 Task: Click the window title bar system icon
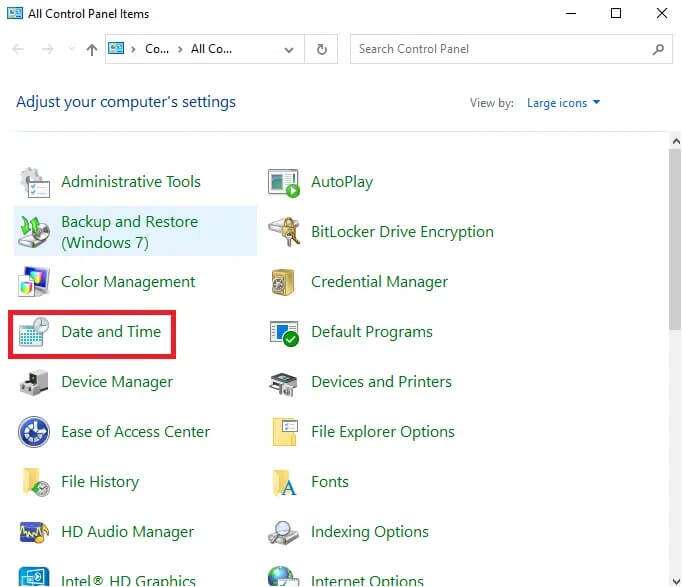tap(15, 13)
